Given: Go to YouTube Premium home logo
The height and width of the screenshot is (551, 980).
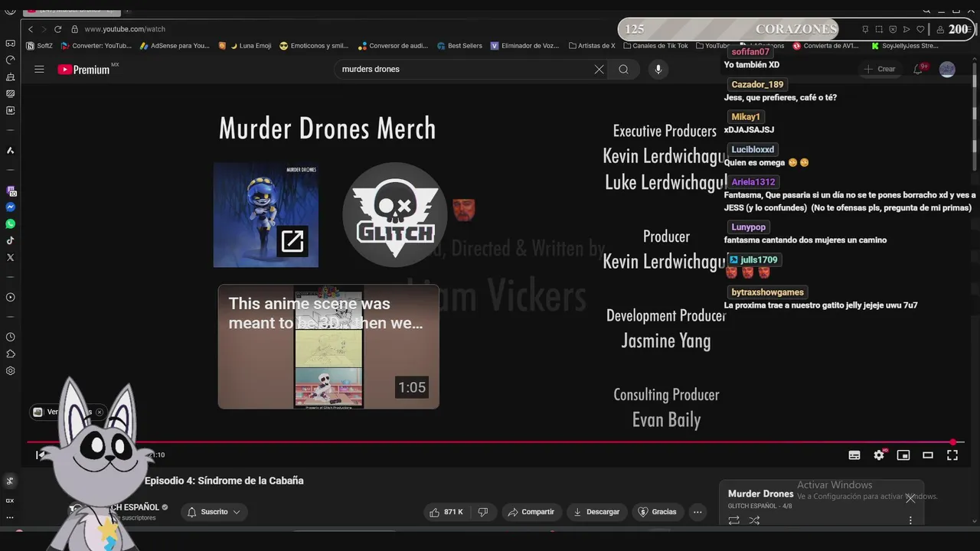Looking at the screenshot, I should coord(84,70).
